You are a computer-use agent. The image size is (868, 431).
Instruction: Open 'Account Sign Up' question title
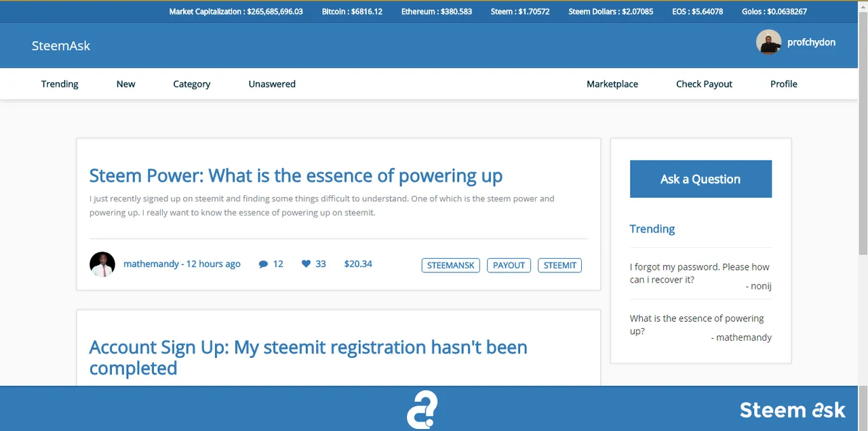pos(308,357)
